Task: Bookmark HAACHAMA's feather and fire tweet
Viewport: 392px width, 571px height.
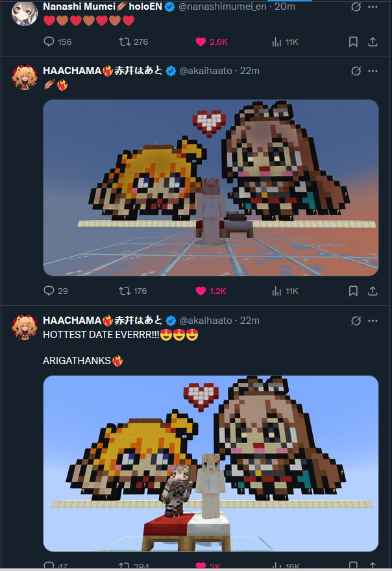Action: [x=353, y=291]
